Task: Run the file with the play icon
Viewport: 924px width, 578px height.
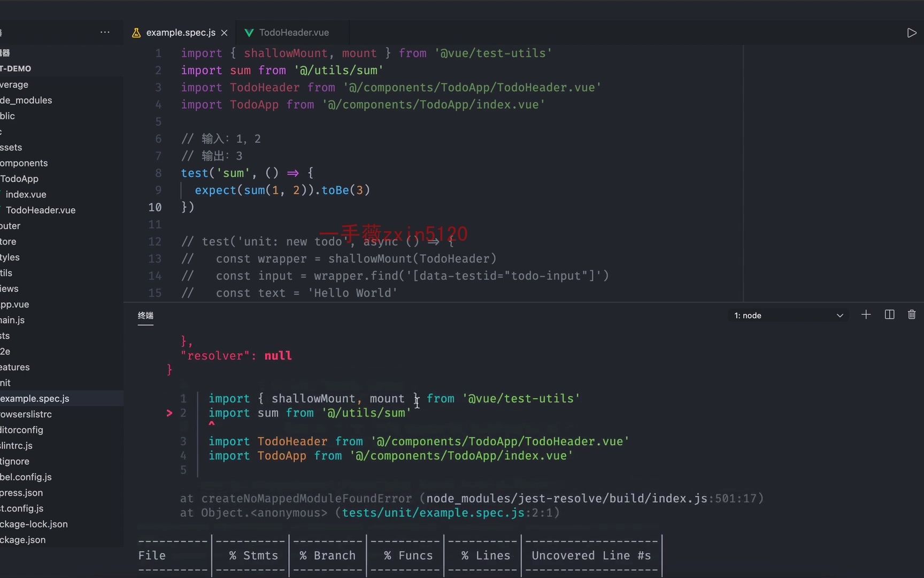Action: [912, 33]
